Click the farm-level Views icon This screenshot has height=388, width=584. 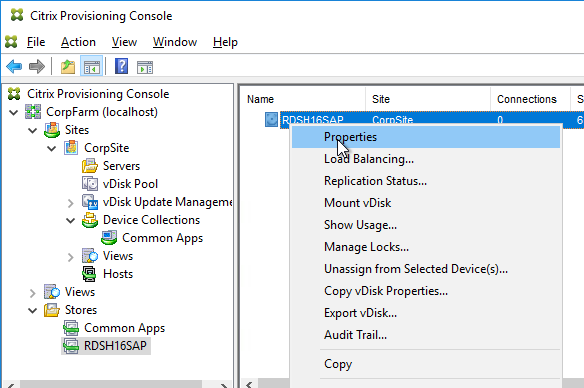[x=52, y=292]
